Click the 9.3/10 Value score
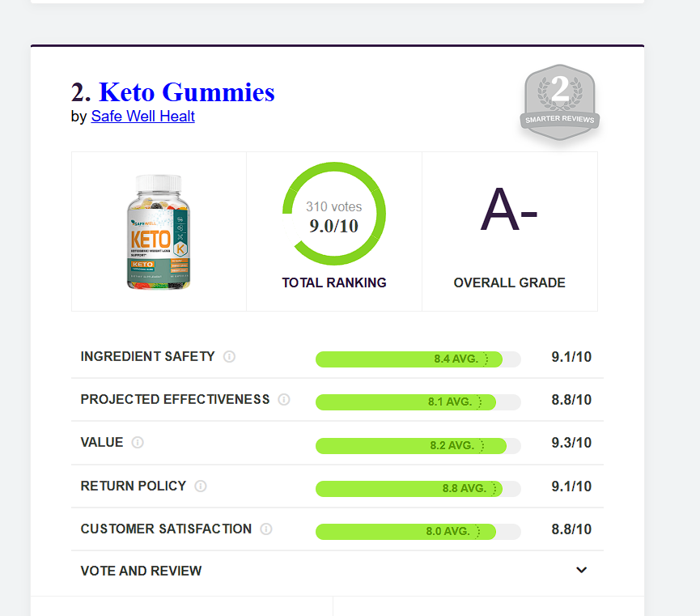Image resolution: width=700 pixels, height=616 pixels. 571,443
